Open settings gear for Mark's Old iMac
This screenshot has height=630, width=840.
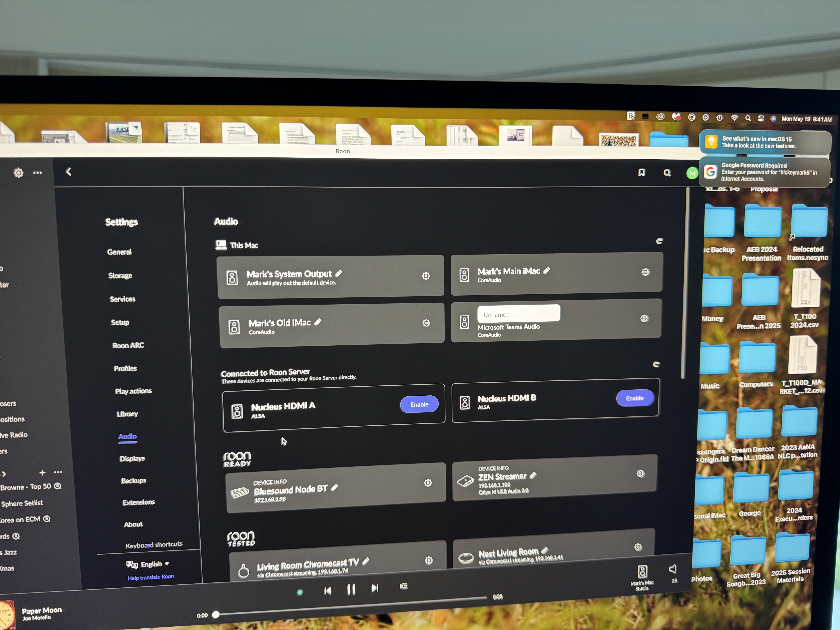(x=426, y=323)
